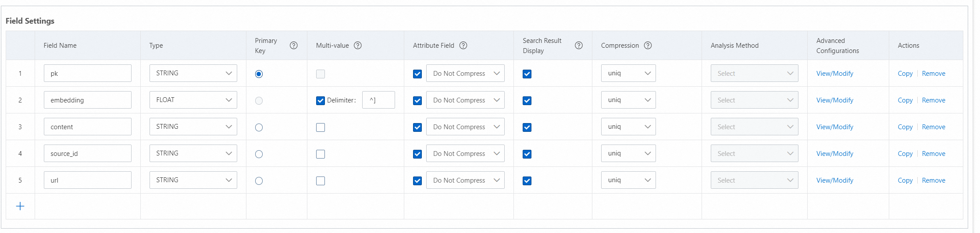
Task: Expand Do Not Compress dropdown for content
Action: pyautogui.click(x=465, y=127)
